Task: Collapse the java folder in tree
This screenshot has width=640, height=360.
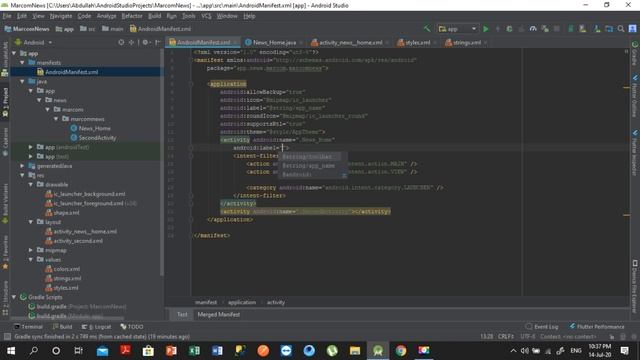Action: (22, 81)
